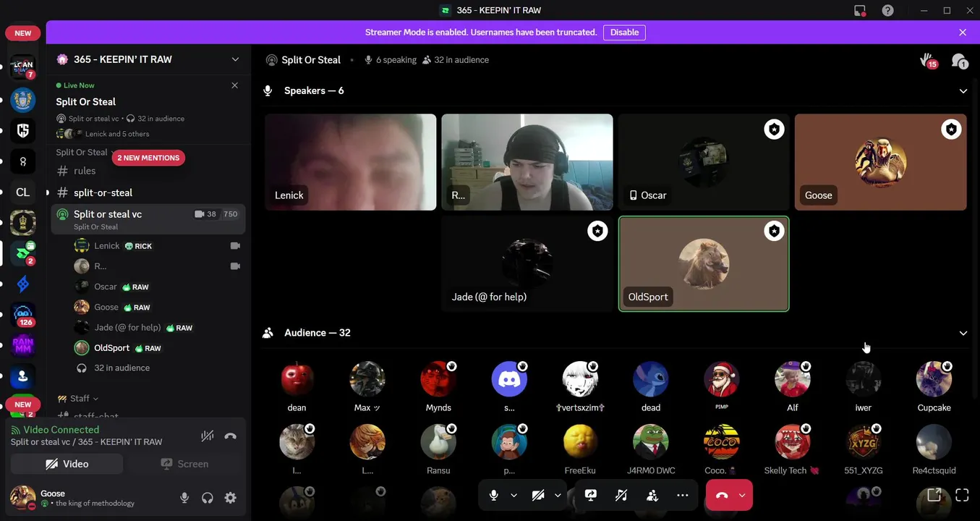
Task: Click the CL server icon in sidebar
Action: tap(23, 192)
